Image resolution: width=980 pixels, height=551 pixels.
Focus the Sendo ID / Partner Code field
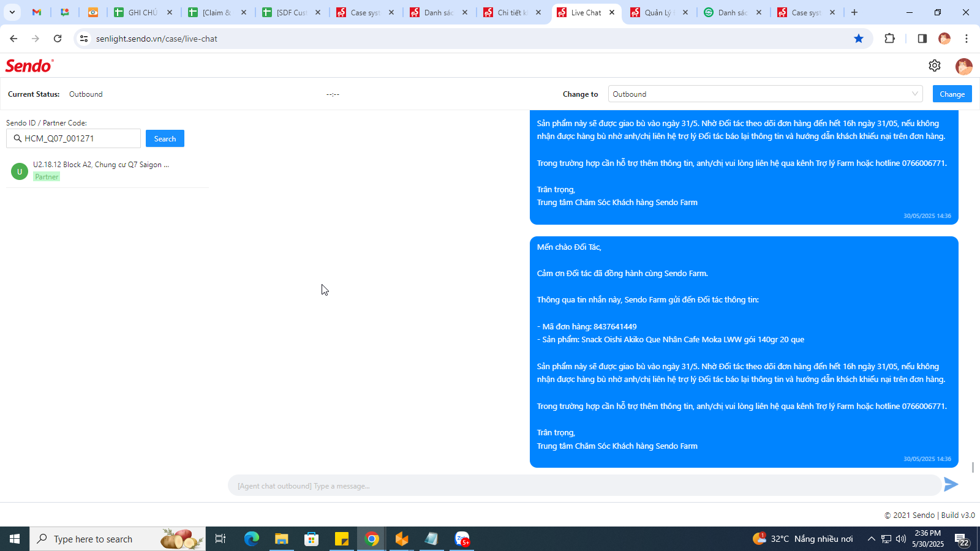73,138
